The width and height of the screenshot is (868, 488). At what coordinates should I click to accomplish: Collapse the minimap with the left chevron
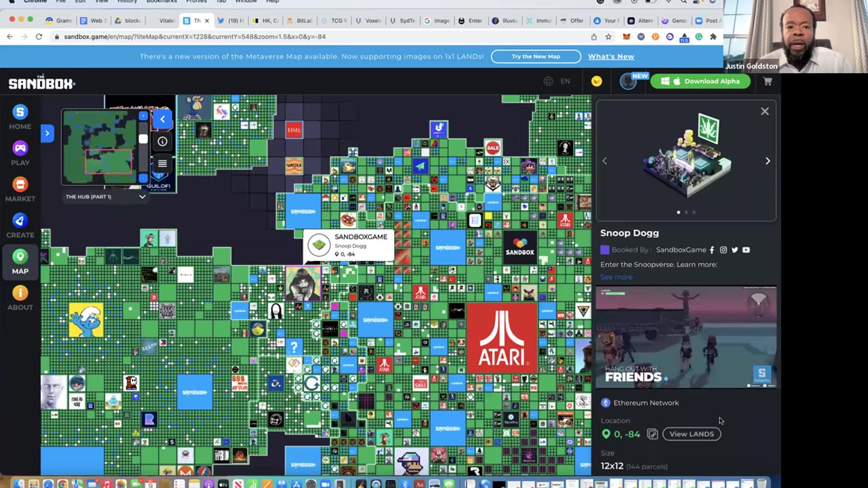pyautogui.click(x=162, y=119)
